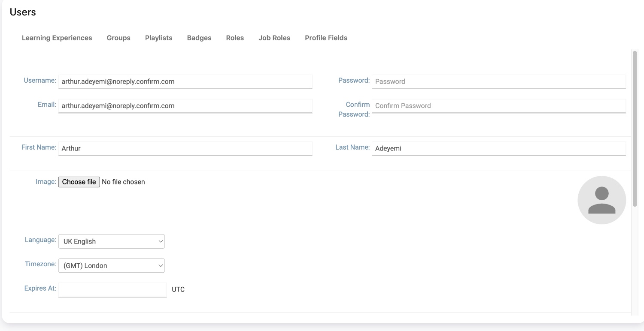Screen dimensions: 644x331
Task: Open the Language dropdown
Action: coord(112,241)
